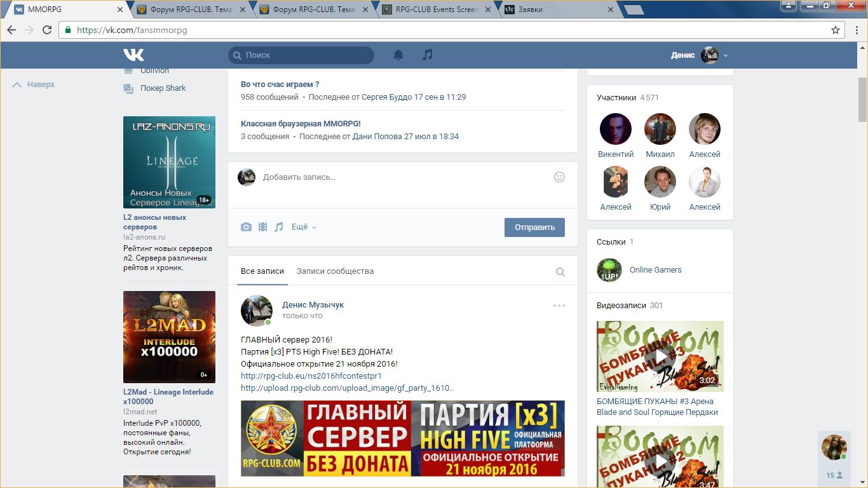Search the wall posts magnifier icon
868x488 pixels.
point(560,272)
